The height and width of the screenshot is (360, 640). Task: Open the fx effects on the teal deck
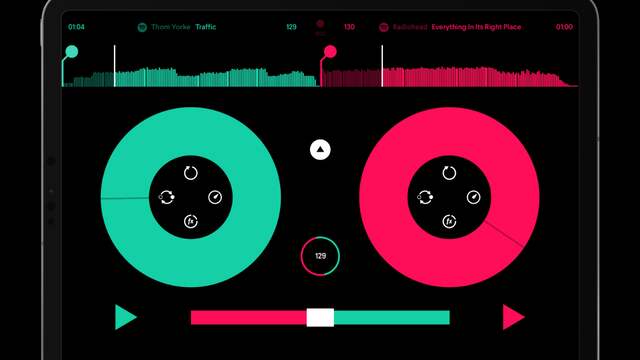tap(191, 222)
